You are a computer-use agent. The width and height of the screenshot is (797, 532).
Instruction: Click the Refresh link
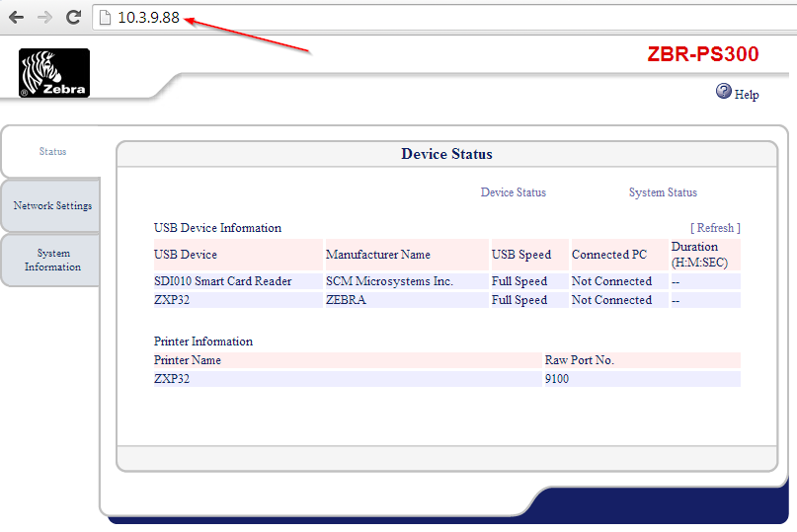click(x=715, y=228)
